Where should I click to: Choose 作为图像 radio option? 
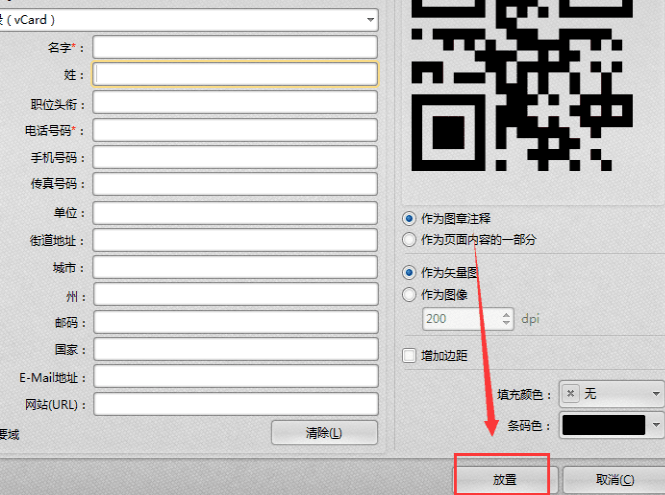[409, 294]
